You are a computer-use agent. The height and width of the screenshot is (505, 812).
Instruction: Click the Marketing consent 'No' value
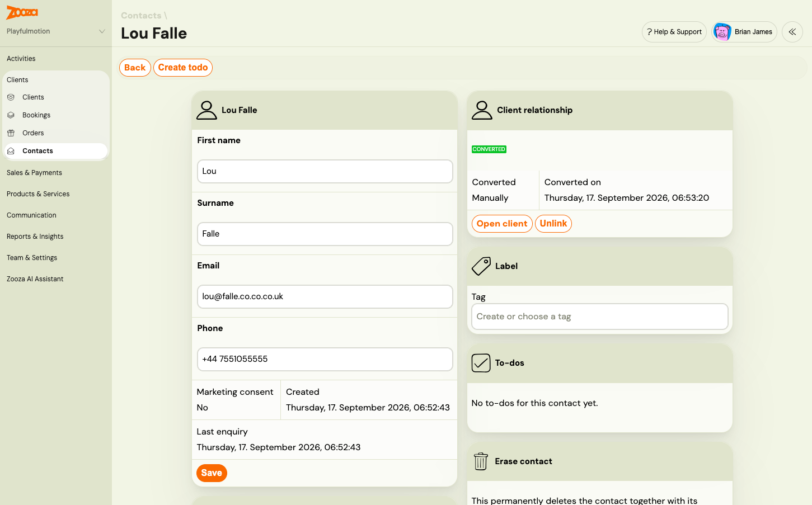point(203,408)
